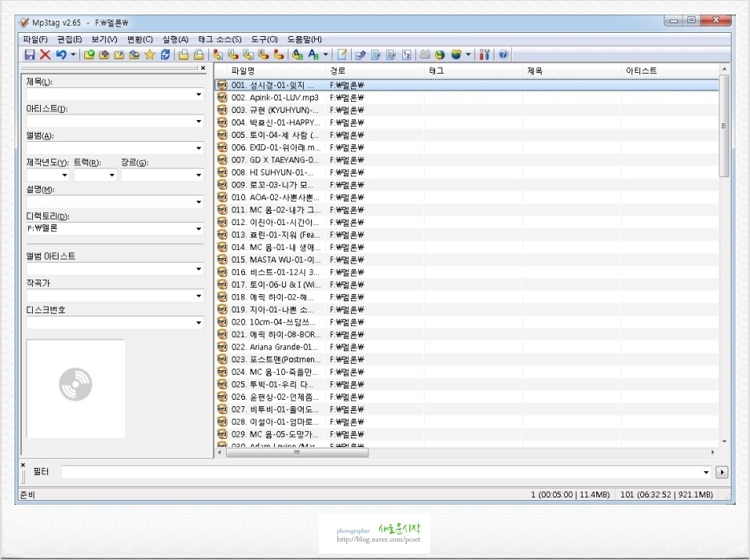The width and height of the screenshot is (750, 560).
Task: Sort by the 경로 column header
Action: click(375, 71)
